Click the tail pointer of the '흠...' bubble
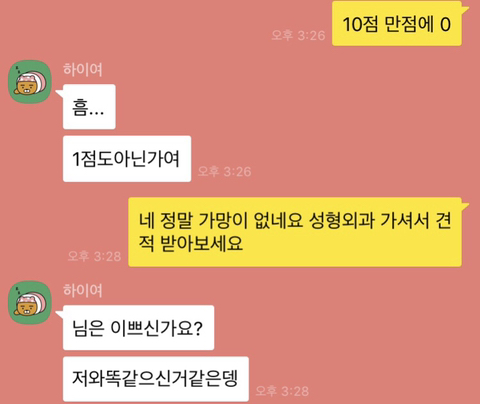The image size is (480, 404). [x=59, y=93]
